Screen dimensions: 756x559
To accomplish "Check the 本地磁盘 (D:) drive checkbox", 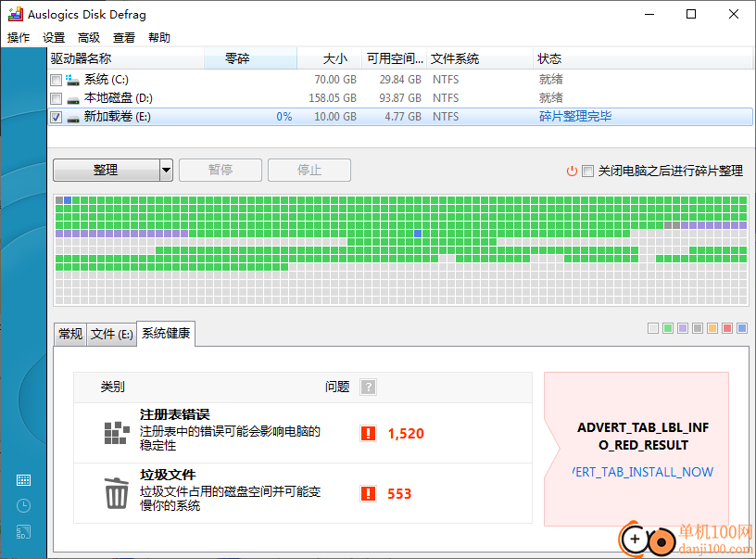I will click(57, 99).
